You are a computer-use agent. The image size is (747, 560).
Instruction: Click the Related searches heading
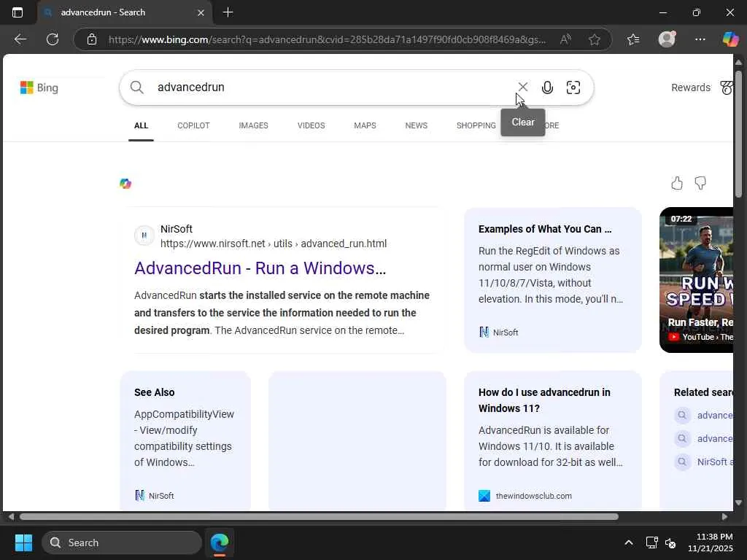[703, 392]
